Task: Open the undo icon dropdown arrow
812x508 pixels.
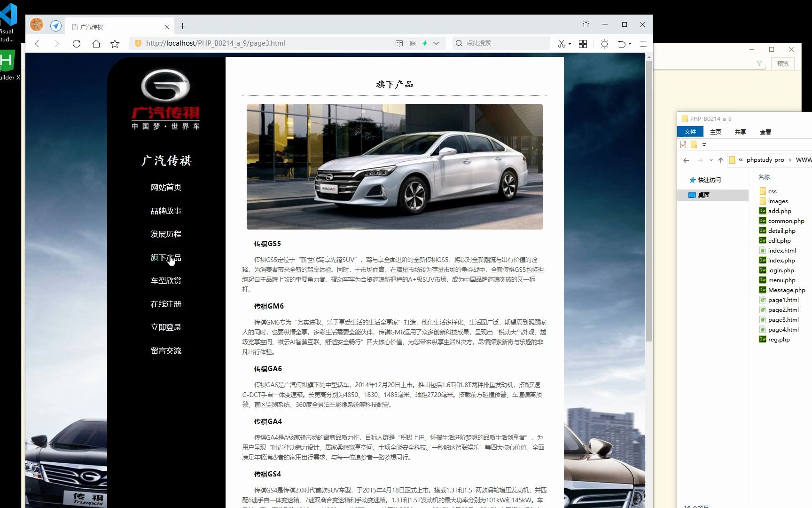Action: [630, 44]
